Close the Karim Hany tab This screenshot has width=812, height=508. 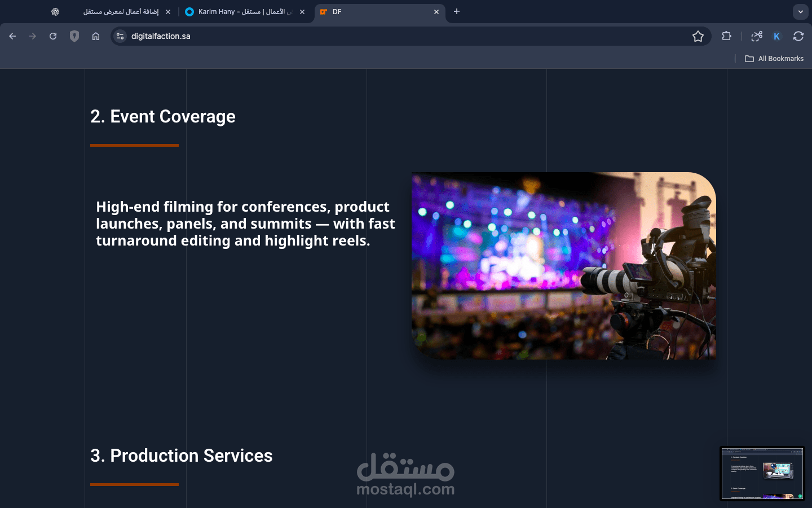tap(302, 12)
